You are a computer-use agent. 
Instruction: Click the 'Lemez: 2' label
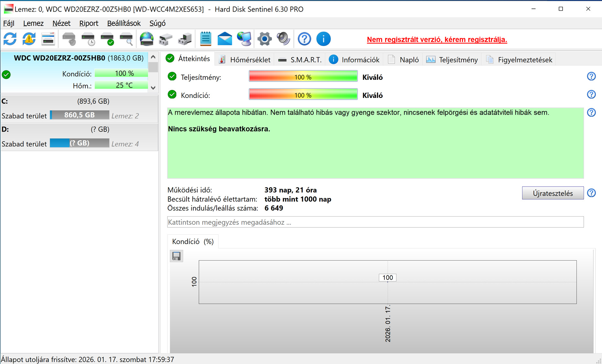tap(125, 116)
